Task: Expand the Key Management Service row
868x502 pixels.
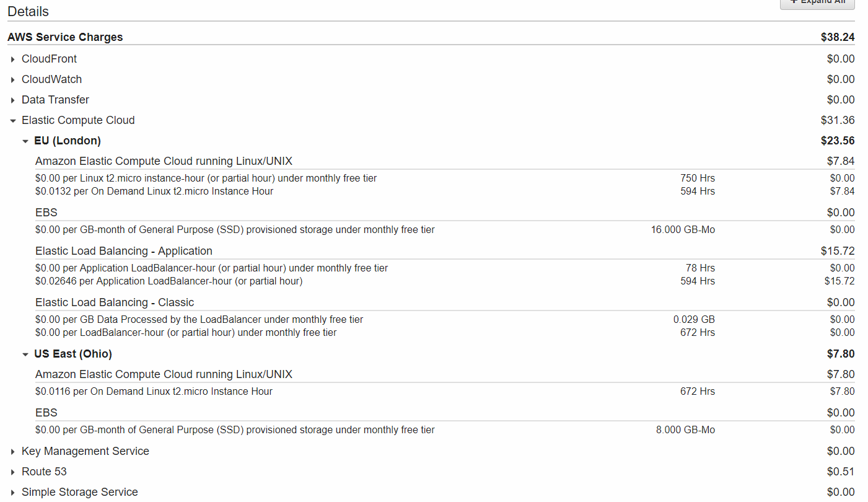Action: (13, 451)
